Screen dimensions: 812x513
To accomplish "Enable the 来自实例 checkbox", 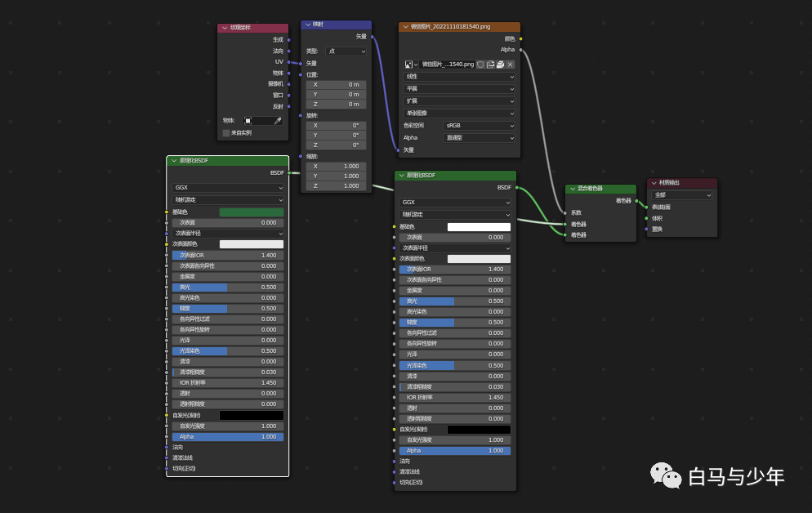I will (225, 133).
